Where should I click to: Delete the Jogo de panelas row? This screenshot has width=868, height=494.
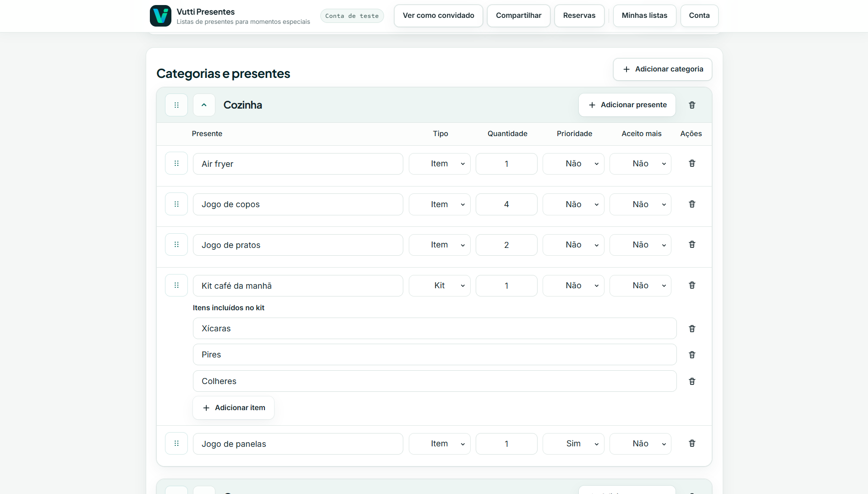692,443
